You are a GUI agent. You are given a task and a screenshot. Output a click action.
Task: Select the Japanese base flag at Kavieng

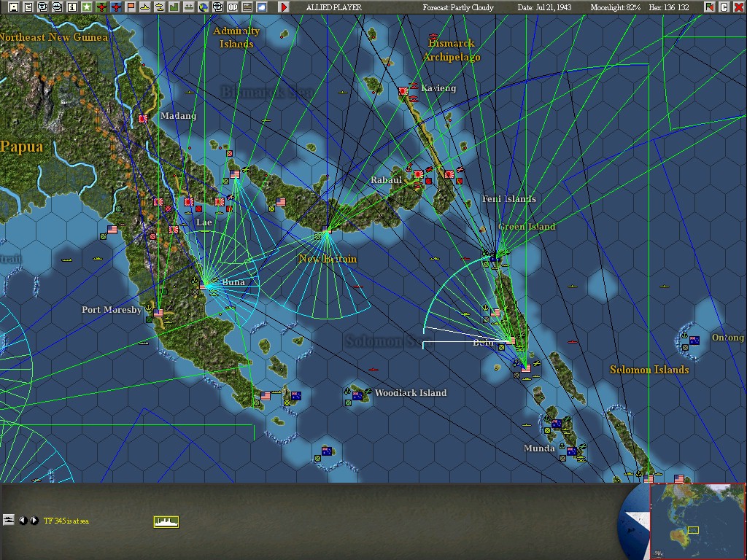tap(403, 90)
